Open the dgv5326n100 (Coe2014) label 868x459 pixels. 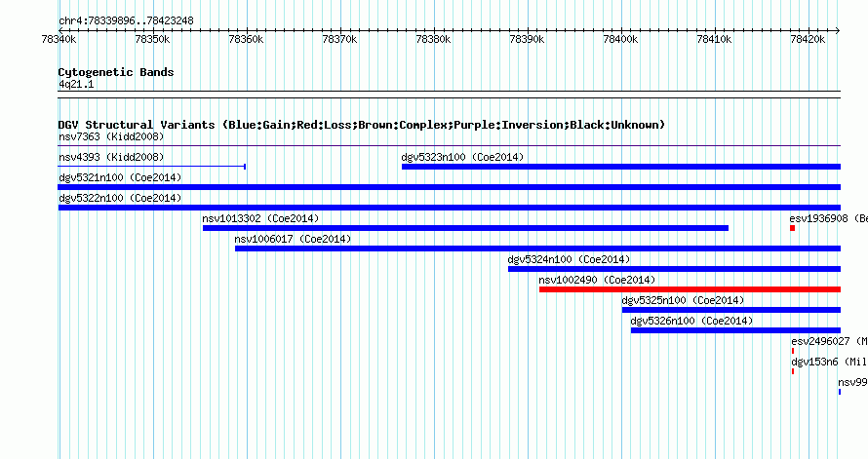[692, 321]
